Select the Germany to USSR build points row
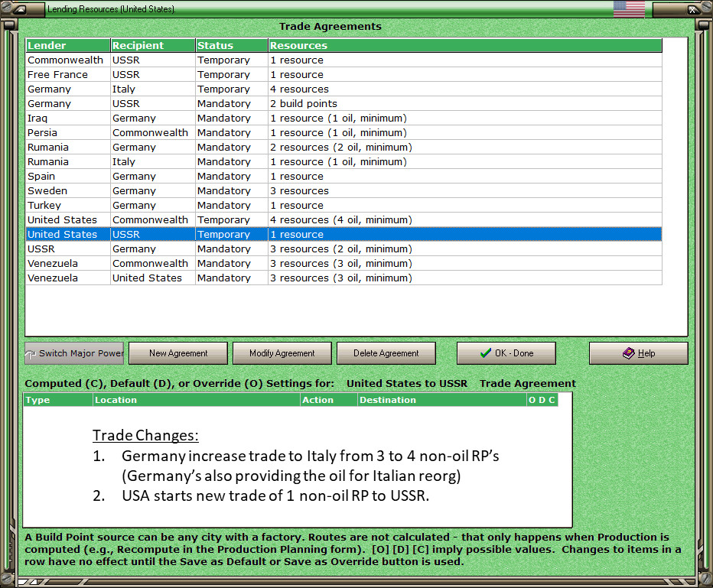 coord(343,103)
